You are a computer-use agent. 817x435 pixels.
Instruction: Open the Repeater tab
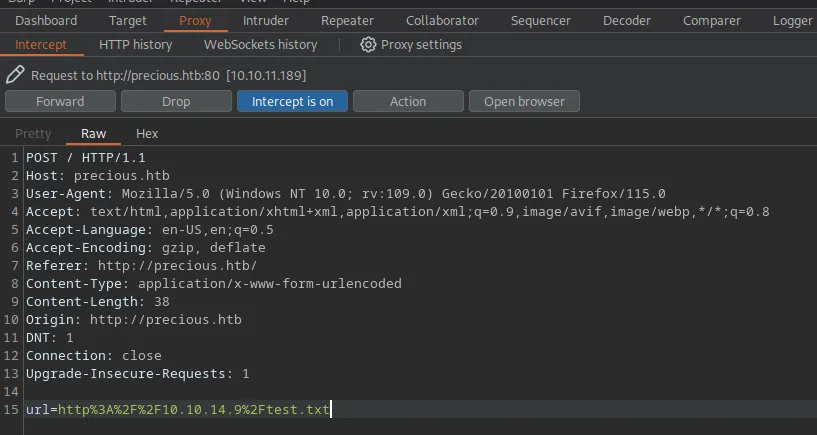(x=347, y=20)
